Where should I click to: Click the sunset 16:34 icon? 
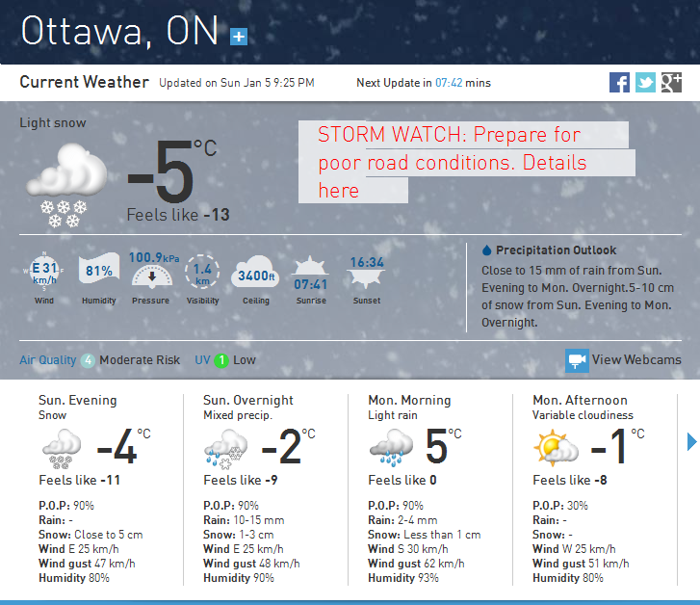367,272
